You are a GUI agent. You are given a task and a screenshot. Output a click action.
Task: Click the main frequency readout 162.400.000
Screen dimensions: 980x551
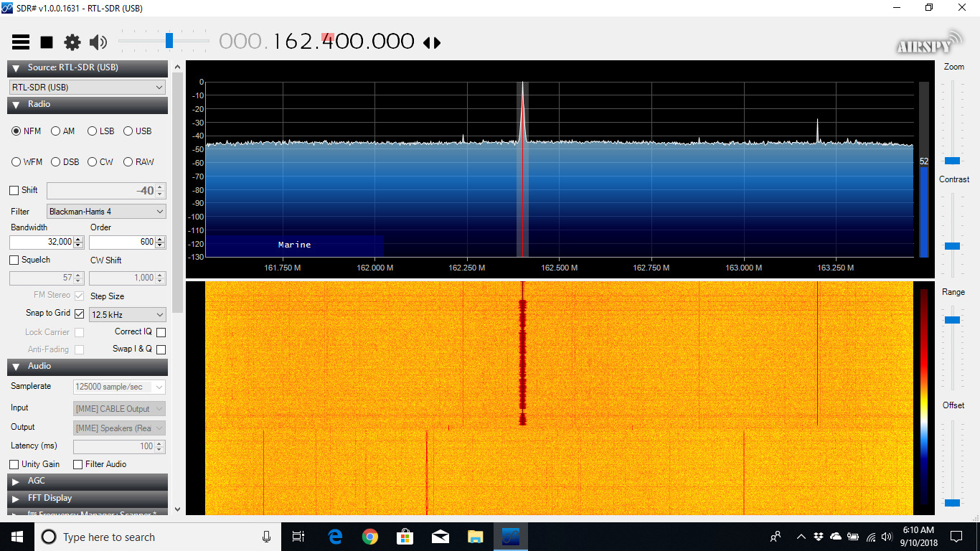click(x=344, y=42)
